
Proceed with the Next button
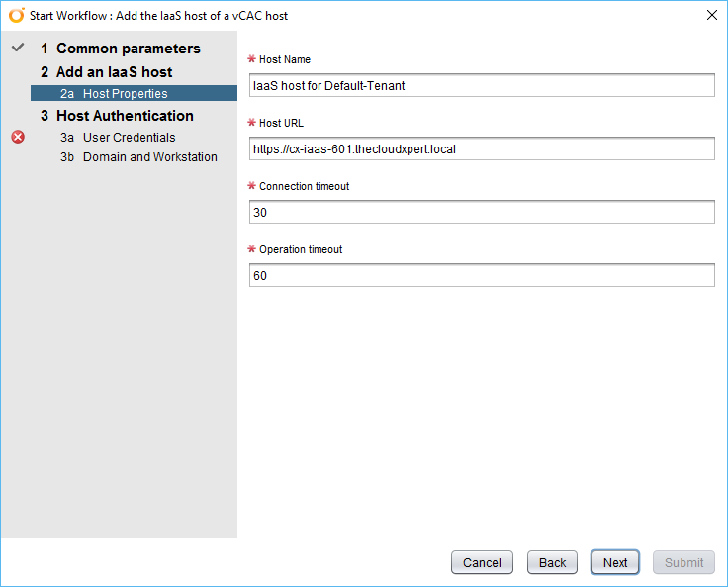[615, 562]
